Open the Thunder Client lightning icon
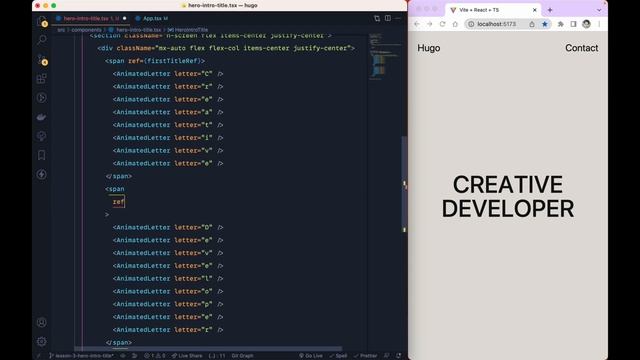640x360 pixels. point(42,174)
